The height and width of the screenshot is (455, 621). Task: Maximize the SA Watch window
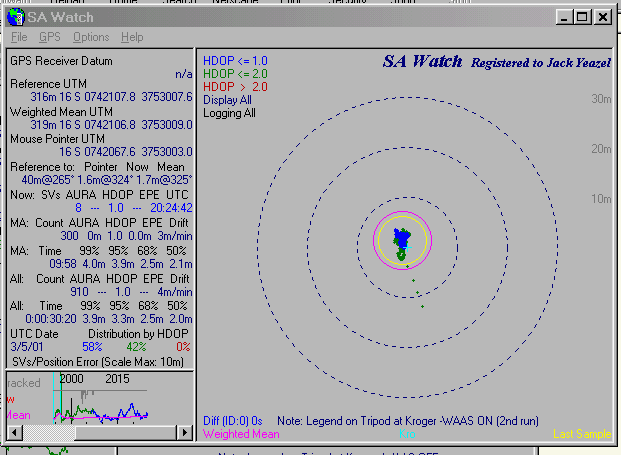click(583, 16)
